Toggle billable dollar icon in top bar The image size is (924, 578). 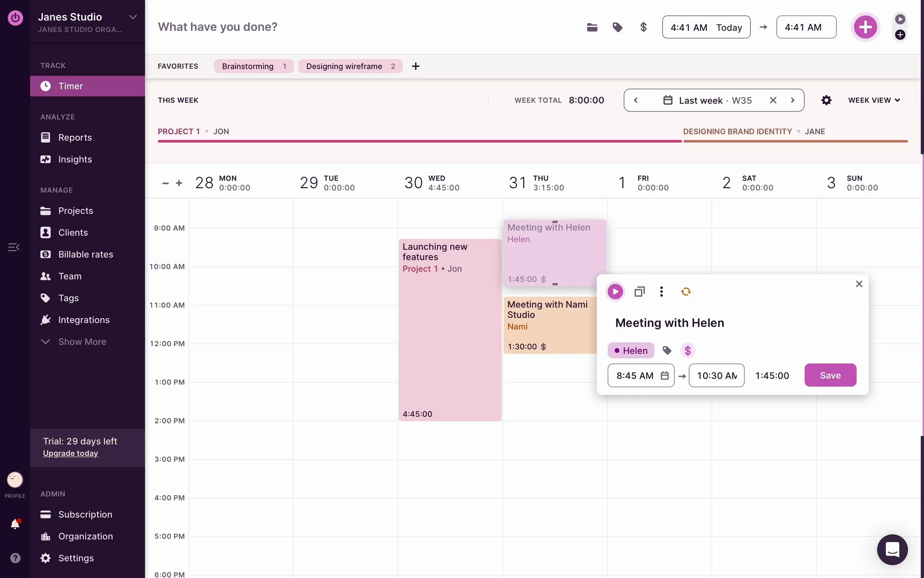643,27
